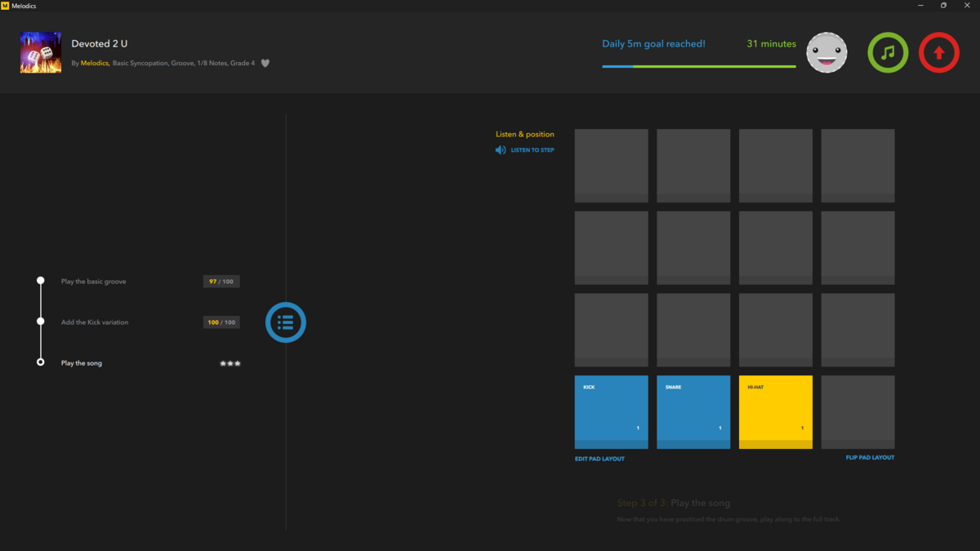This screenshot has width=980, height=551.
Task: Click the Melodics author link
Action: pyautogui.click(x=95, y=63)
